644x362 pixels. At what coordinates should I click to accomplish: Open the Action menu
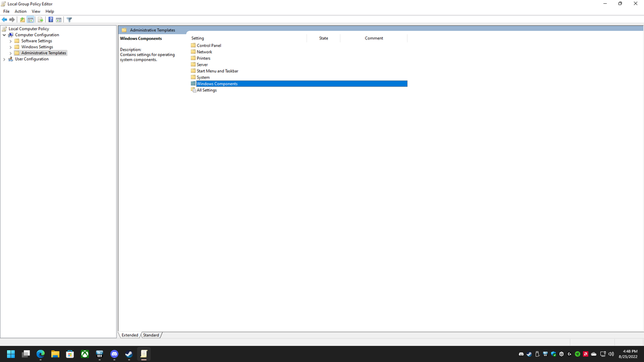[21, 12]
